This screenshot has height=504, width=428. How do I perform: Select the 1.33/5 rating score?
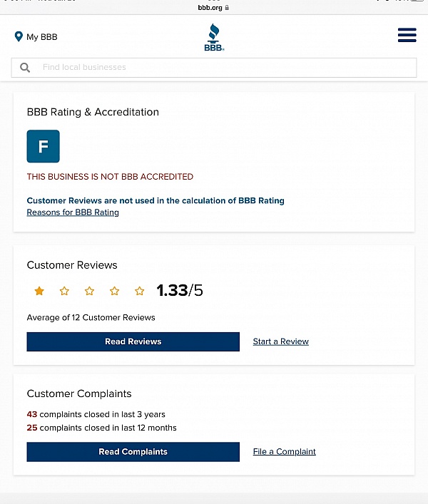point(180,290)
